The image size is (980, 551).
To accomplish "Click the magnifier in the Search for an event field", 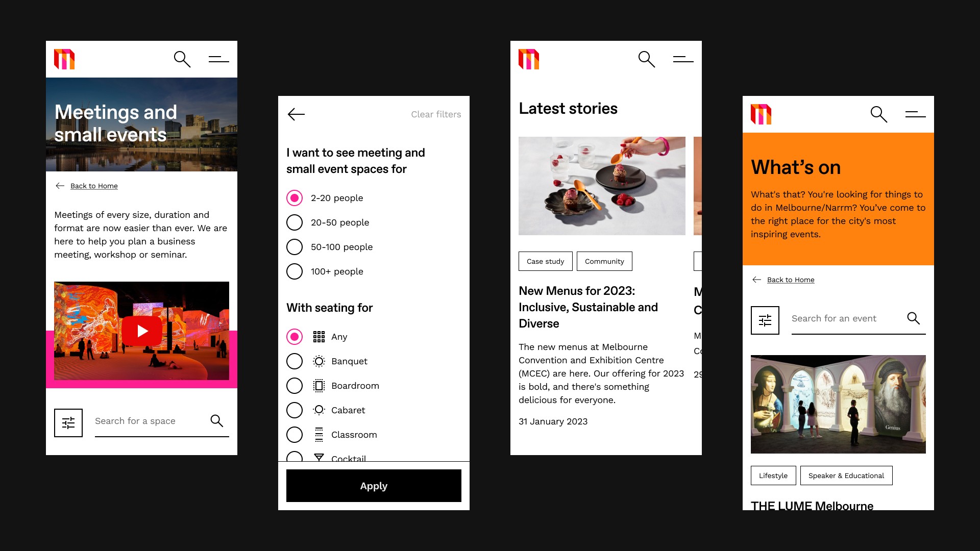I will click(x=913, y=318).
